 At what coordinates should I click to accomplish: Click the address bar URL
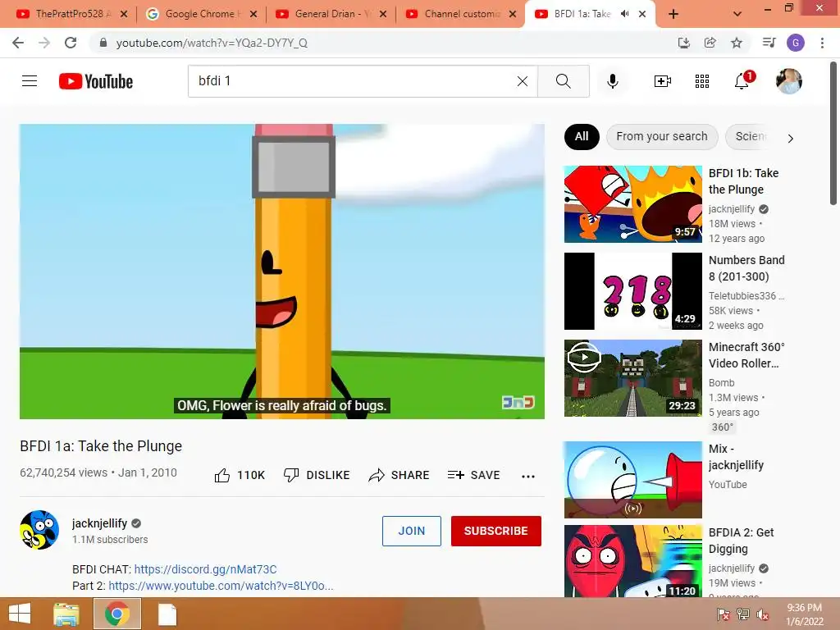212,43
